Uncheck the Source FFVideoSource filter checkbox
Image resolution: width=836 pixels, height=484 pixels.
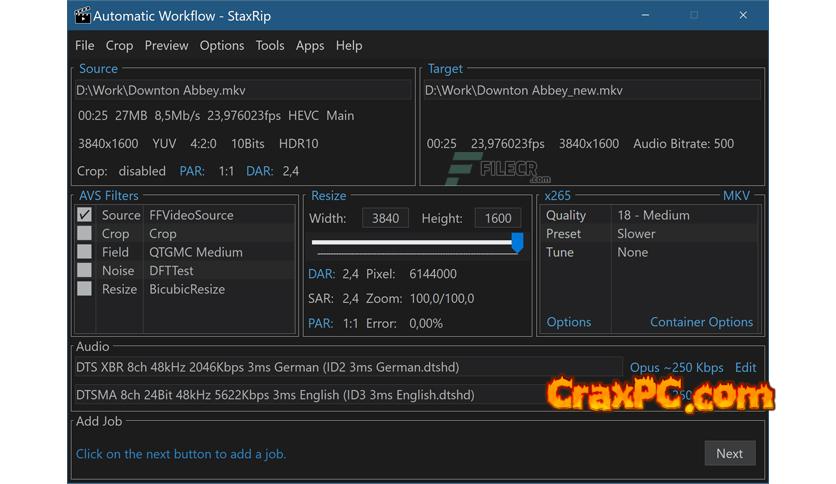coord(85,215)
